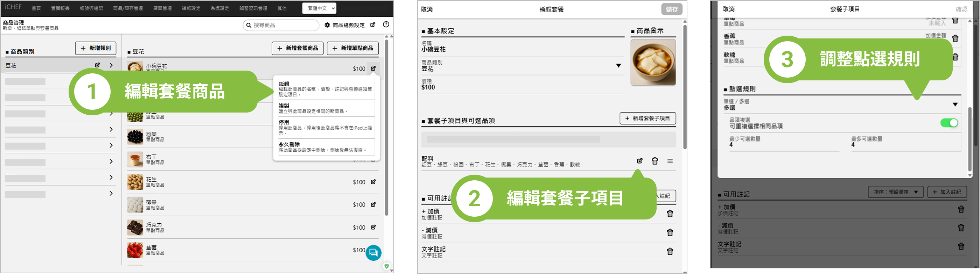Delete the 配料 sub-item with trash icon

654,161
